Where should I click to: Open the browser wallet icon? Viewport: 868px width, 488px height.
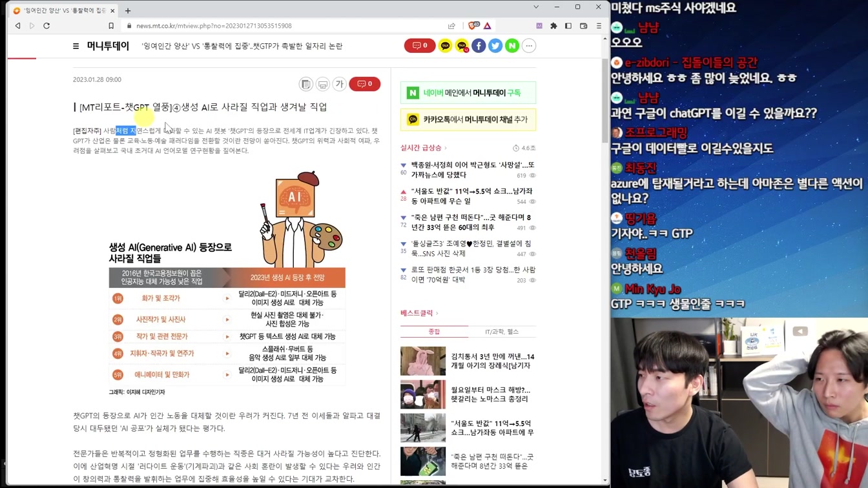[583, 26]
